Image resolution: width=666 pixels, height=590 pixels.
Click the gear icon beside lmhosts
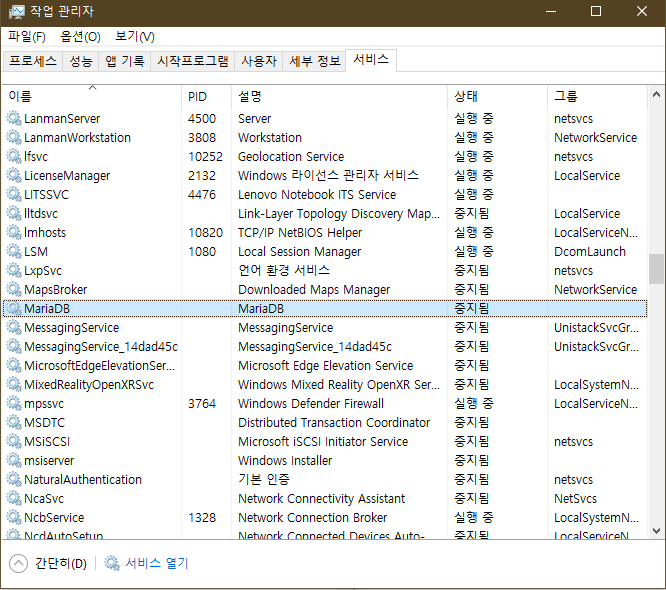(14, 232)
